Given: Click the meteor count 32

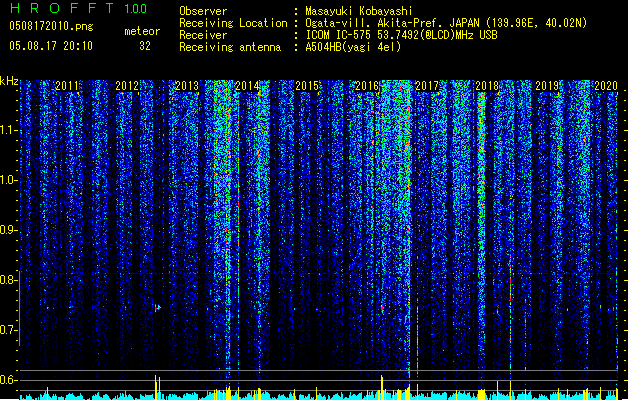Looking at the screenshot, I should point(145,46).
